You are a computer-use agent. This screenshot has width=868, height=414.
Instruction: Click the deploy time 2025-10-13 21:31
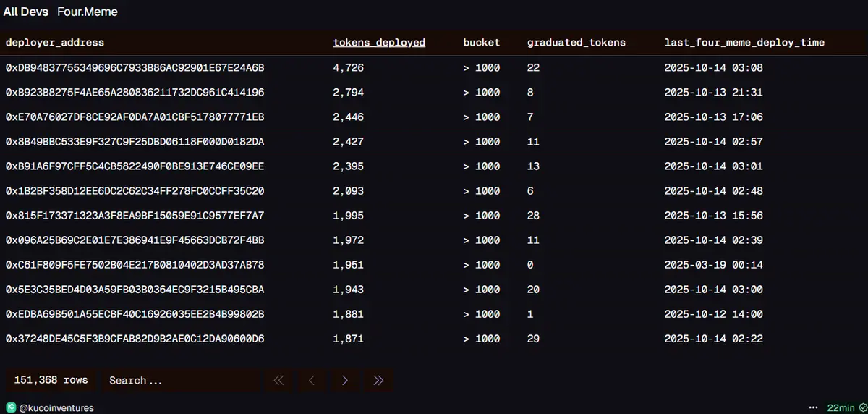pos(714,93)
